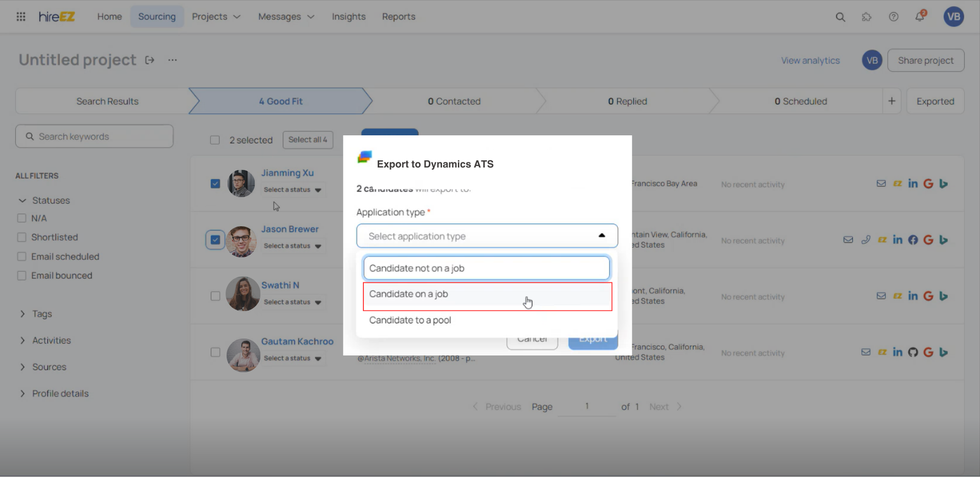Screen dimensions: 980x477
Task: Enable the N/A status filter
Action: coord(21,218)
